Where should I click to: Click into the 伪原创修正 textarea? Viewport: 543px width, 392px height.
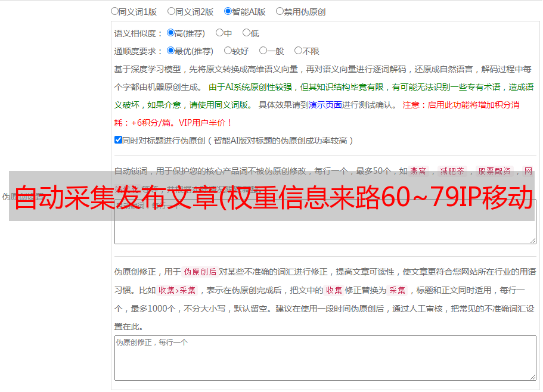click(325, 358)
